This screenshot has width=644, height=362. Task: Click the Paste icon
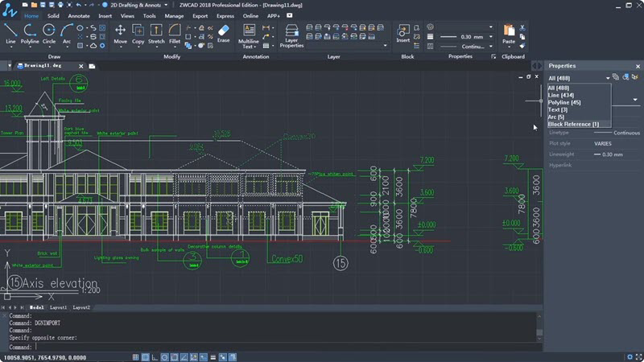509,31
